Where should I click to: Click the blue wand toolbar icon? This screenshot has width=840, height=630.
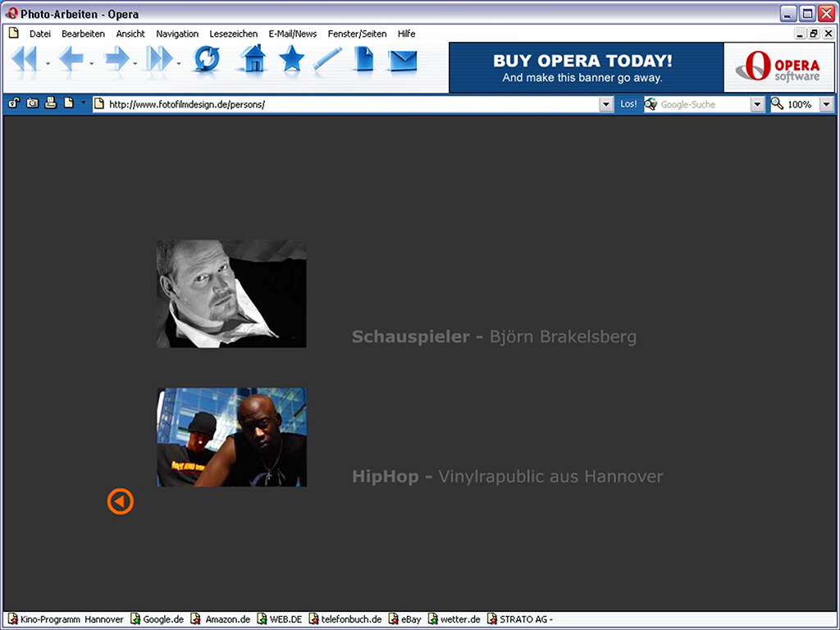pos(327,58)
